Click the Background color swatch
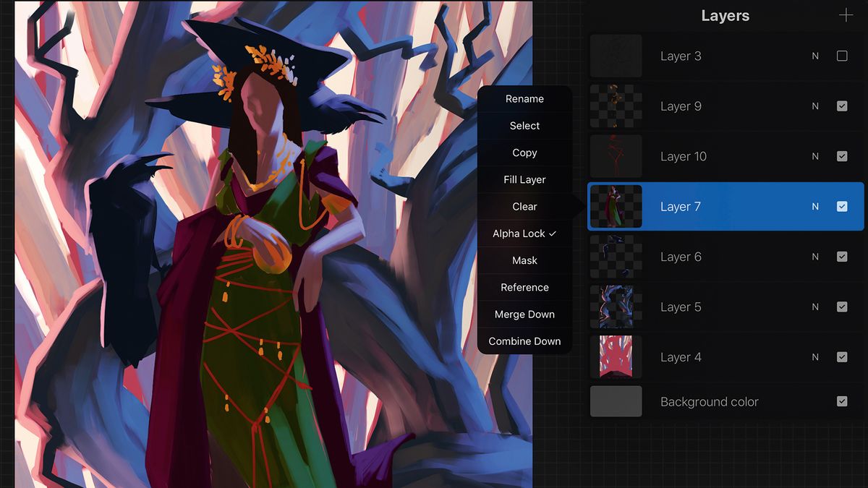Screen dimensions: 868x488 click(616, 401)
